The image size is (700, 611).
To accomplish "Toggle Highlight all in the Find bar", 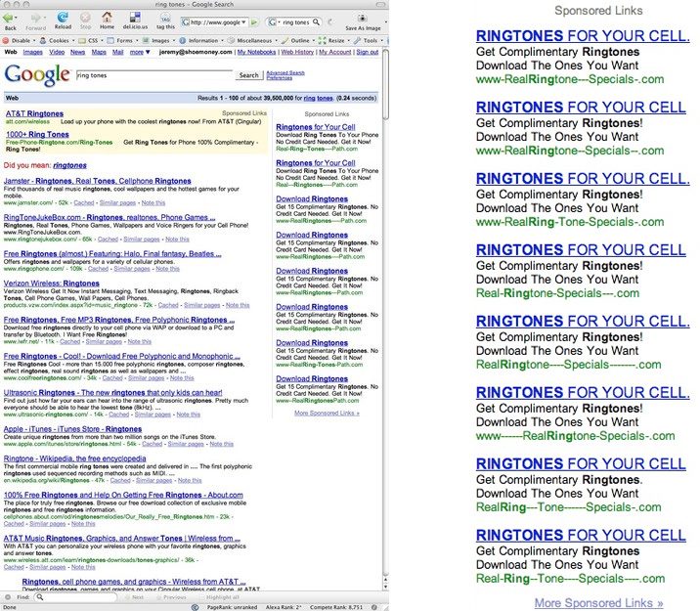I will click(222, 597).
